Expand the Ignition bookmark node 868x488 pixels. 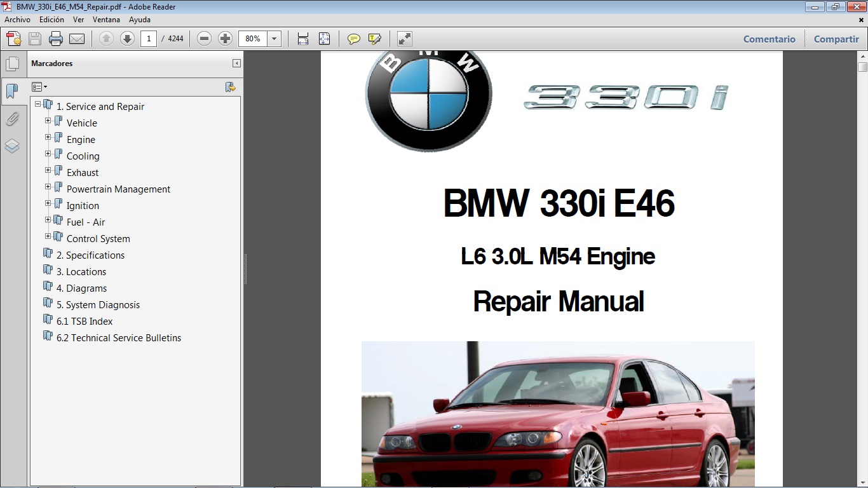[x=48, y=203]
